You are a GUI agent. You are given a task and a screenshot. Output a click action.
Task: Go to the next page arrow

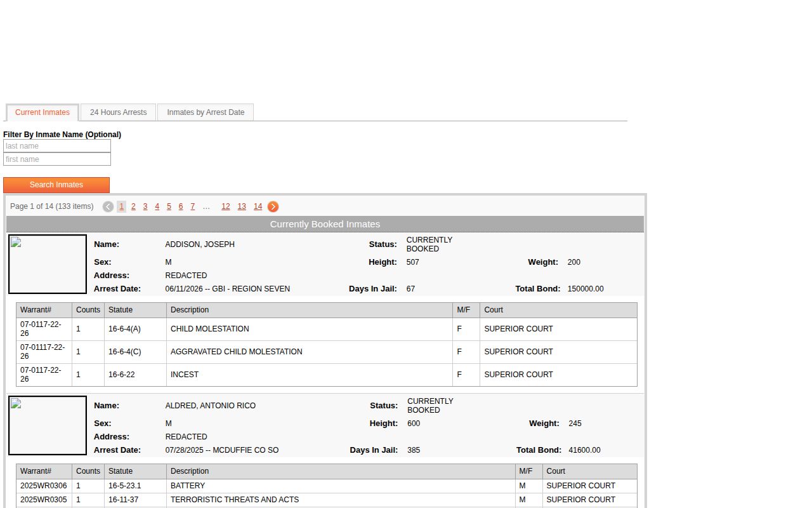coord(273,206)
